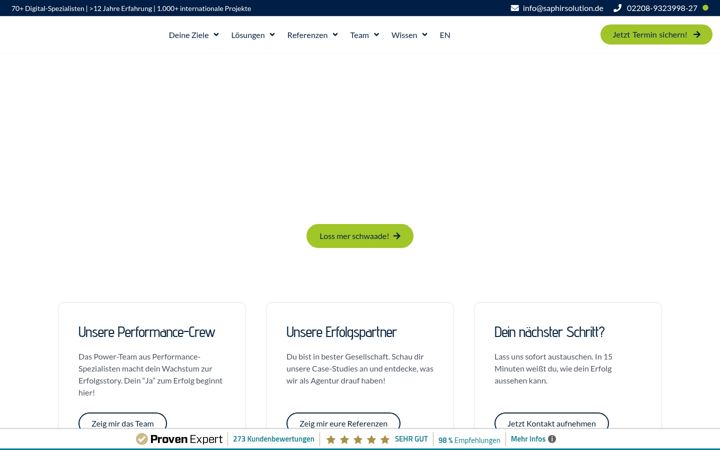
Task: Click Mehr Infos link
Action: (x=528, y=439)
